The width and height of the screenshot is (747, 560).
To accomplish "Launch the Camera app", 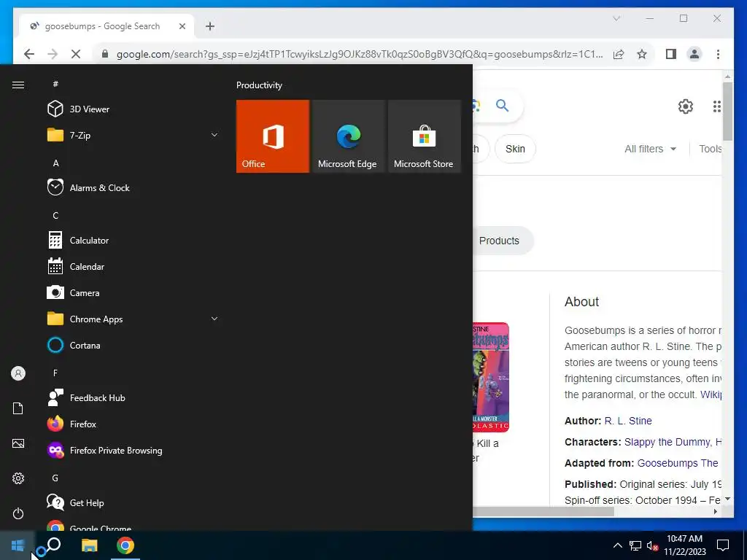I will (x=133, y=293).
